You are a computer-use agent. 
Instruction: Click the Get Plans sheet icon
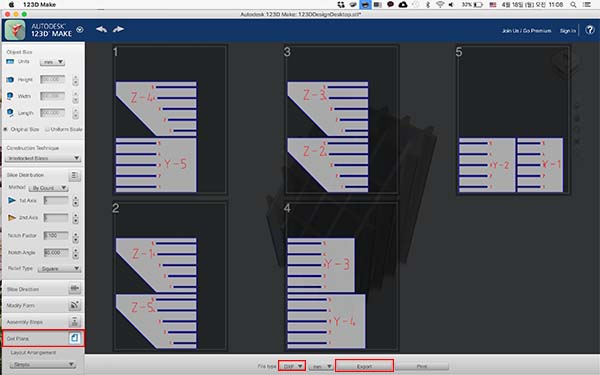(75, 338)
